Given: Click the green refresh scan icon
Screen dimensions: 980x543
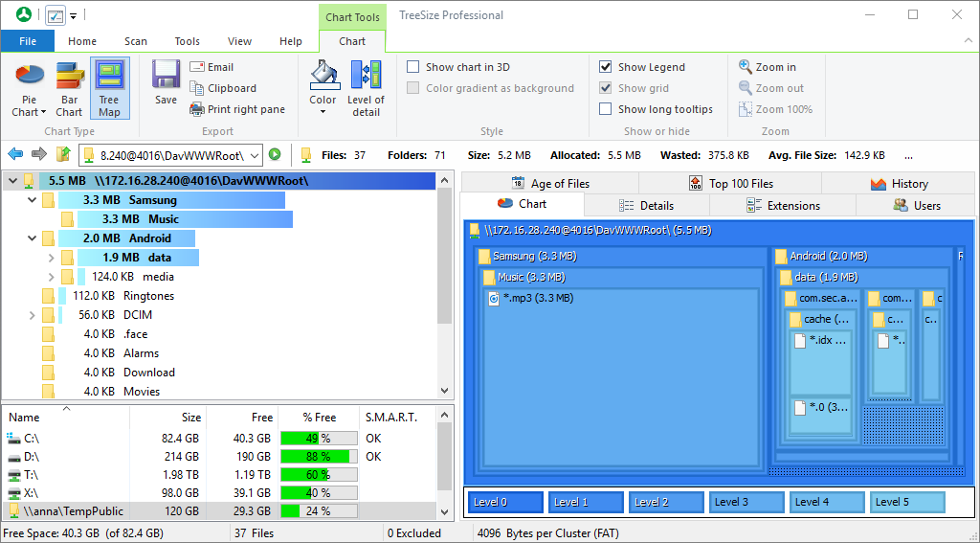Looking at the screenshot, I should (x=275, y=154).
